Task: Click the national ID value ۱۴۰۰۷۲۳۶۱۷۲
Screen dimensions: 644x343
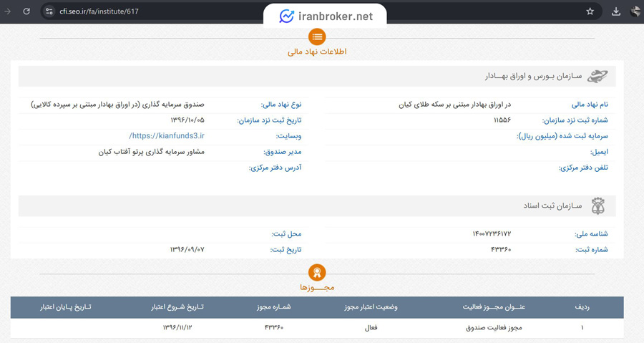Action: pyautogui.click(x=492, y=234)
